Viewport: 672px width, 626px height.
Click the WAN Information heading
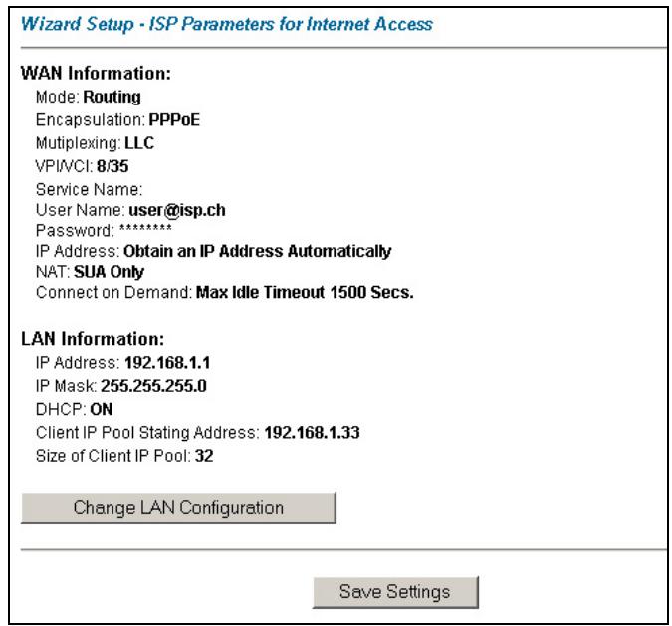(96, 74)
